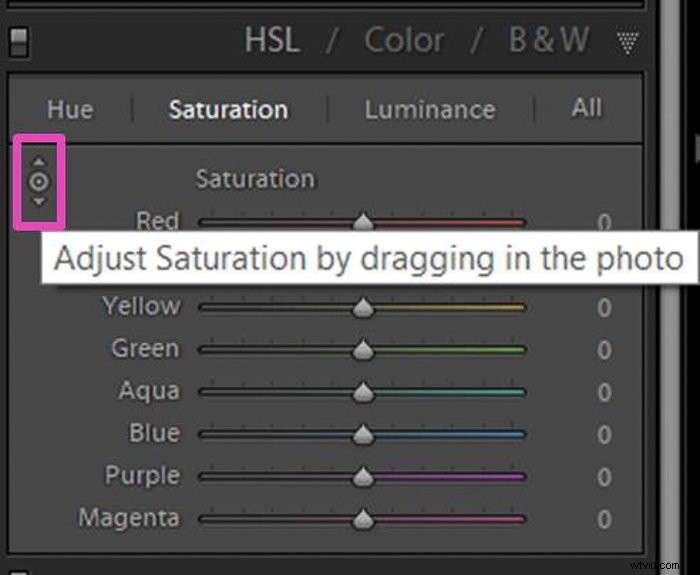Click the Blue saturation slider handle

[363, 434]
